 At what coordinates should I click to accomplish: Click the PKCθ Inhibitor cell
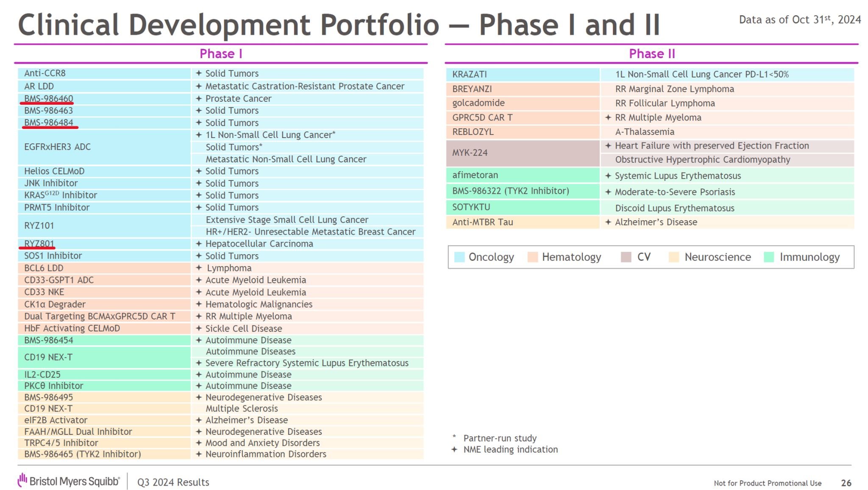(x=104, y=386)
